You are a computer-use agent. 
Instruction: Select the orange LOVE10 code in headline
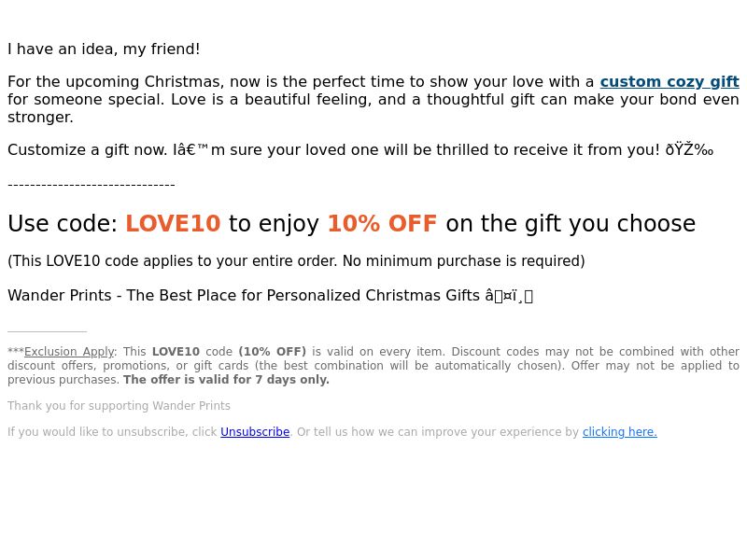(x=173, y=223)
